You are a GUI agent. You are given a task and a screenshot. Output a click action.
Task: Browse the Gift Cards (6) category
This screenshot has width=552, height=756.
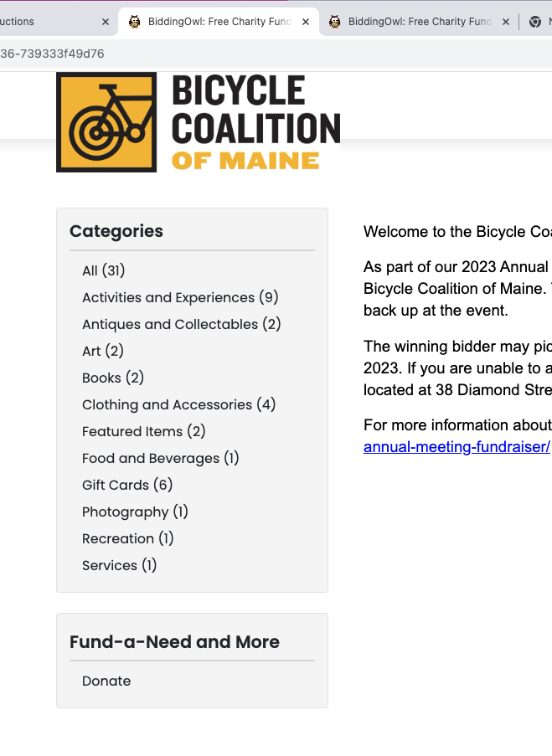click(x=127, y=485)
